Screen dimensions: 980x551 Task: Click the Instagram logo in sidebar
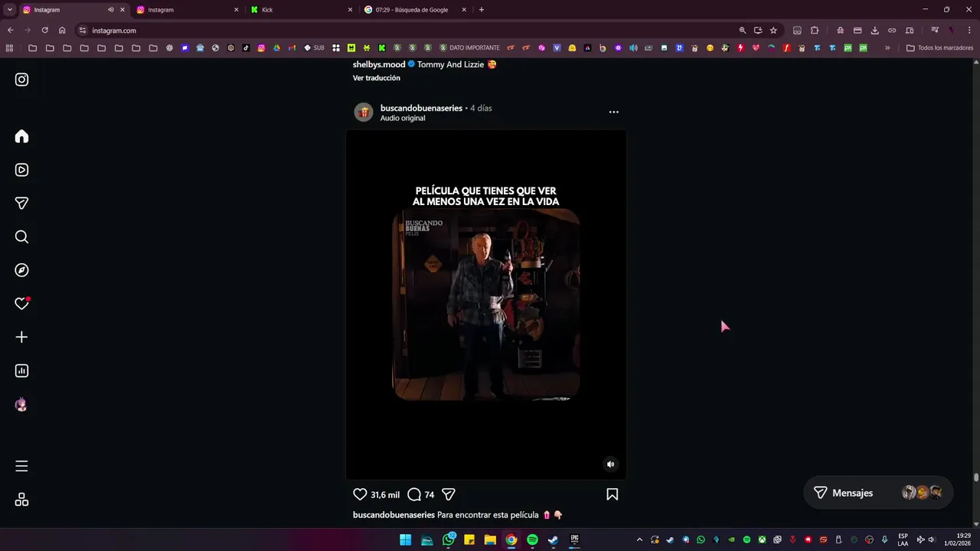tap(21, 80)
